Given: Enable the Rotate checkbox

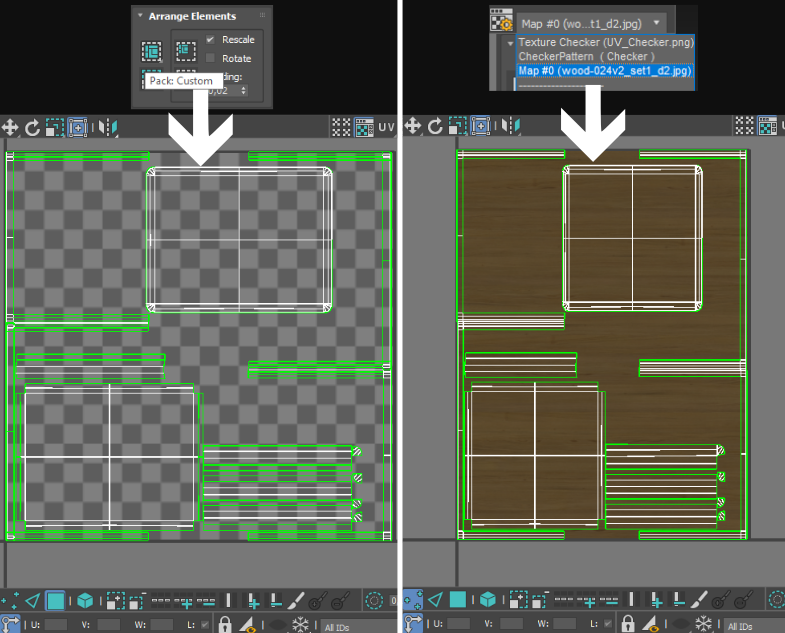Looking at the screenshot, I should 210,58.
